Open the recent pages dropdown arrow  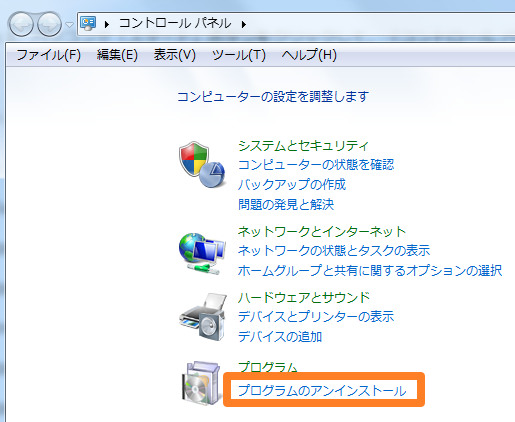(x=69, y=24)
